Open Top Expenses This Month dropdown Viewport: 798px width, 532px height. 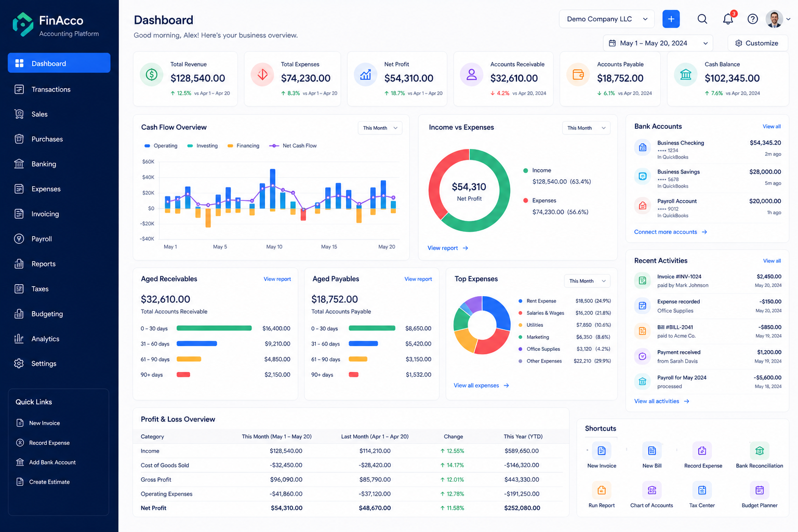point(587,281)
